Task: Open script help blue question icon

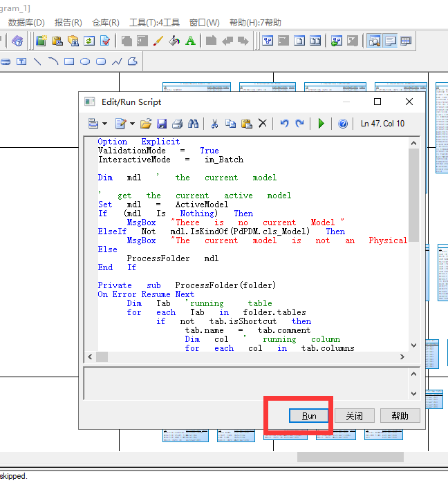Action: 343,124
